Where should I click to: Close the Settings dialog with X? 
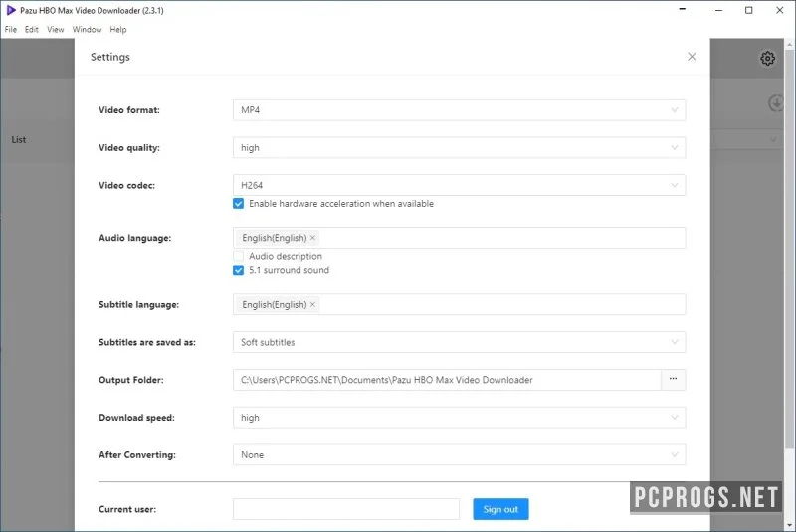click(x=692, y=57)
